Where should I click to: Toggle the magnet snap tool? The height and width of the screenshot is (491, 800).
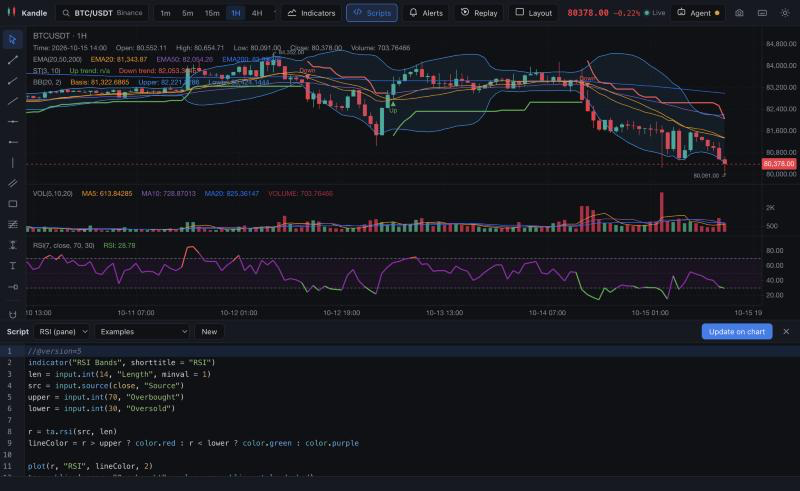point(13,314)
